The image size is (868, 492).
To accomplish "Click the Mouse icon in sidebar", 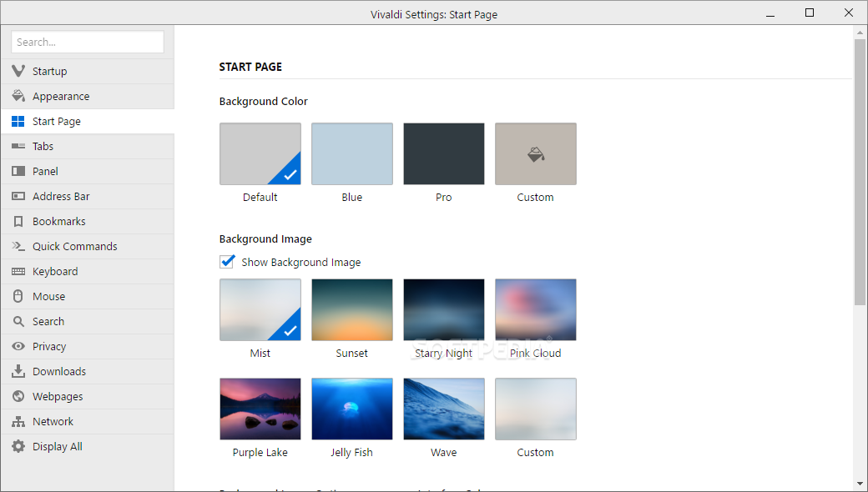I will pyautogui.click(x=18, y=296).
